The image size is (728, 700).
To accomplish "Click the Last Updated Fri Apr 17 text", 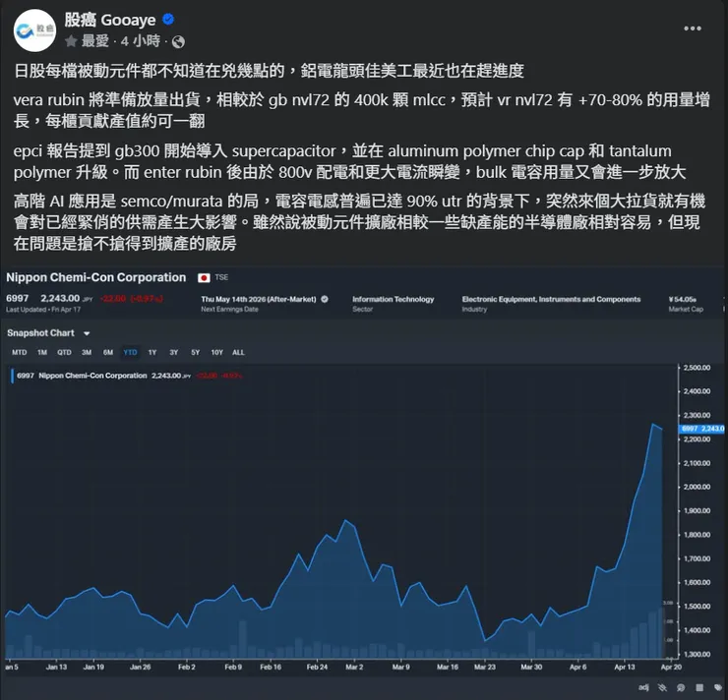I will pyautogui.click(x=43, y=310).
